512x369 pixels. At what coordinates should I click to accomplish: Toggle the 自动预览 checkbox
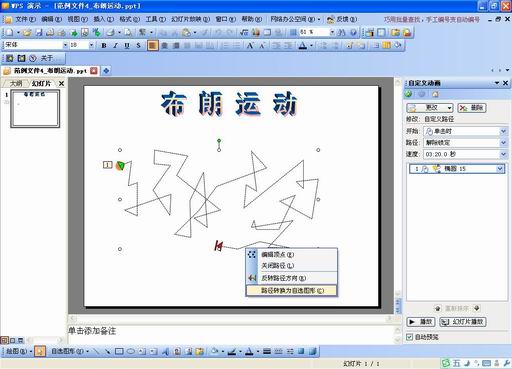pyautogui.click(x=409, y=337)
